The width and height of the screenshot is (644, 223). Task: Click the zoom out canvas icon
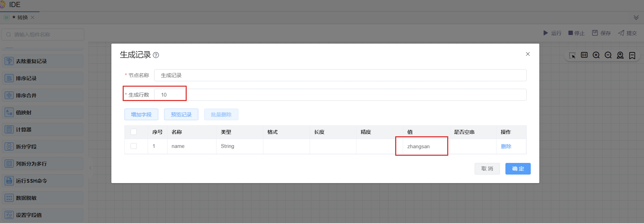(x=608, y=55)
